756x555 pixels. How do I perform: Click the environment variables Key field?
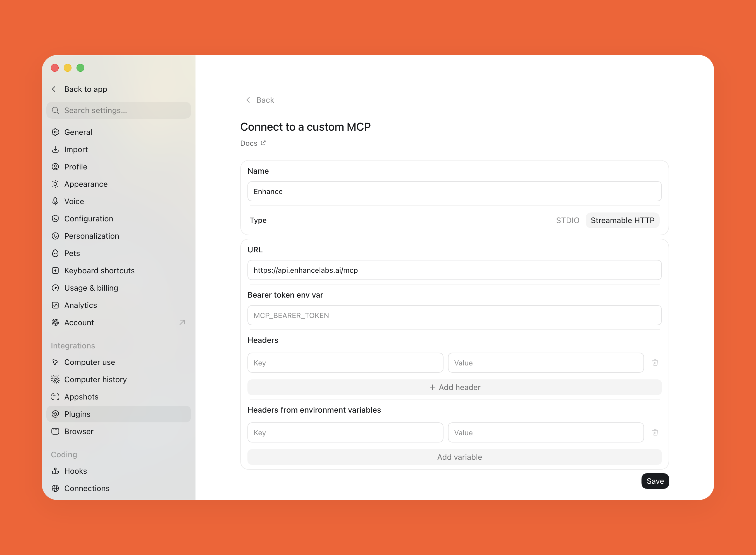tap(345, 433)
